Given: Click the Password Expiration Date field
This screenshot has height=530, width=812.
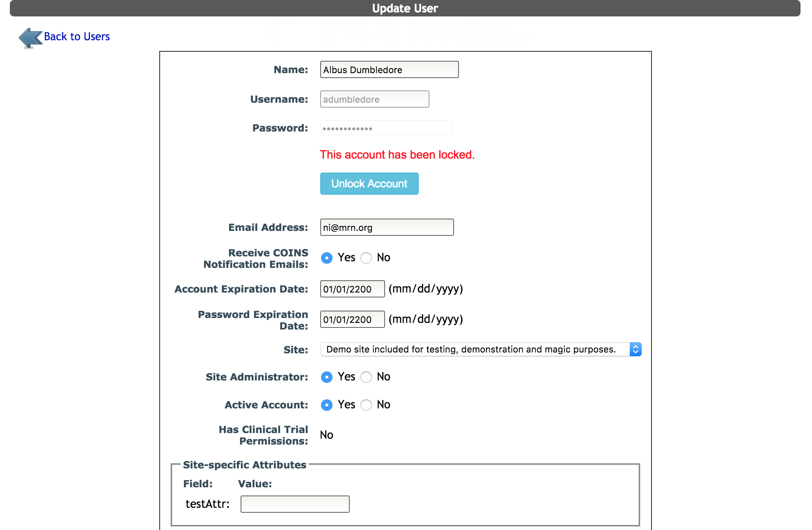Looking at the screenshot, I should (352, 319).
